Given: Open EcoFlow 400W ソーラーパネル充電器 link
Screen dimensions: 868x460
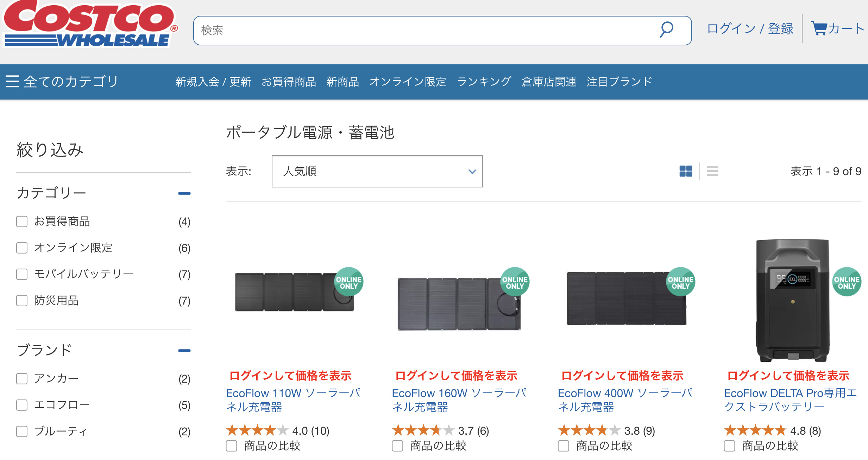Looking at the screenshot, I should click(x=625, y=400).
